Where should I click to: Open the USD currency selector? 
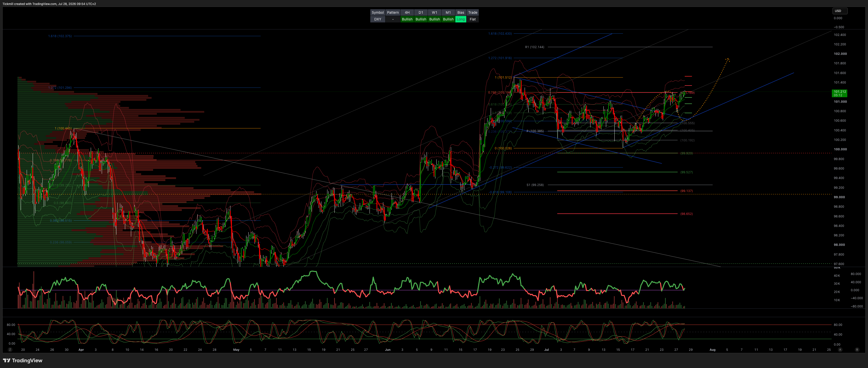coord(840,11)
